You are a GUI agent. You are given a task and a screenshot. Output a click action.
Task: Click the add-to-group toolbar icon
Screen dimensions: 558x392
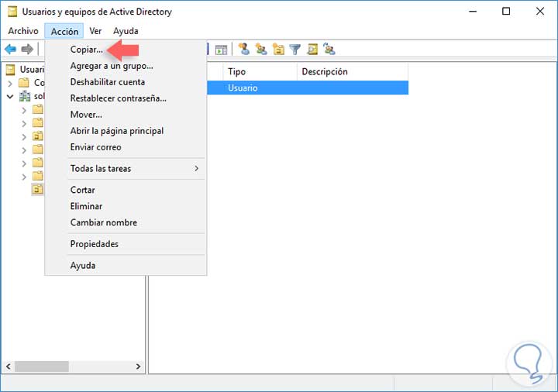(329, 49)
